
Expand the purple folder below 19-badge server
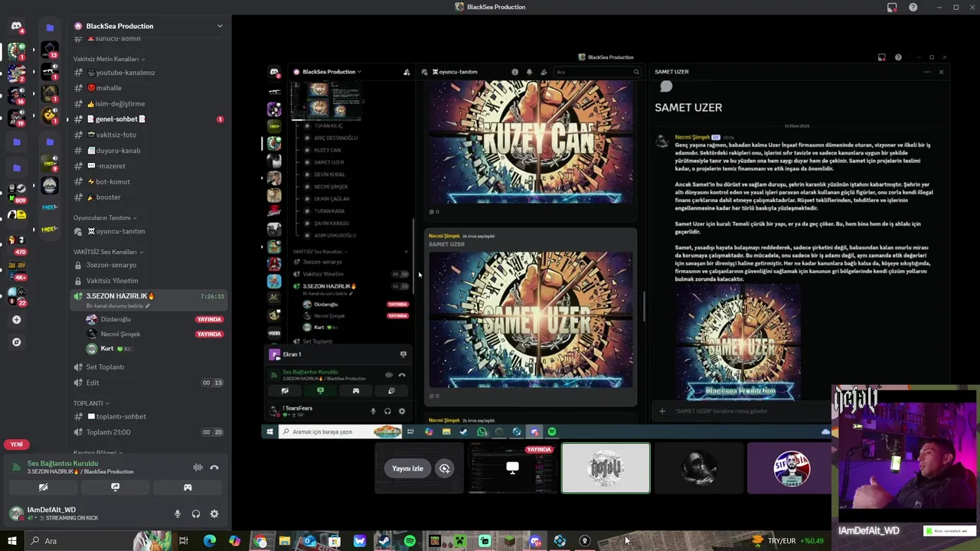[x=17, y=142]
